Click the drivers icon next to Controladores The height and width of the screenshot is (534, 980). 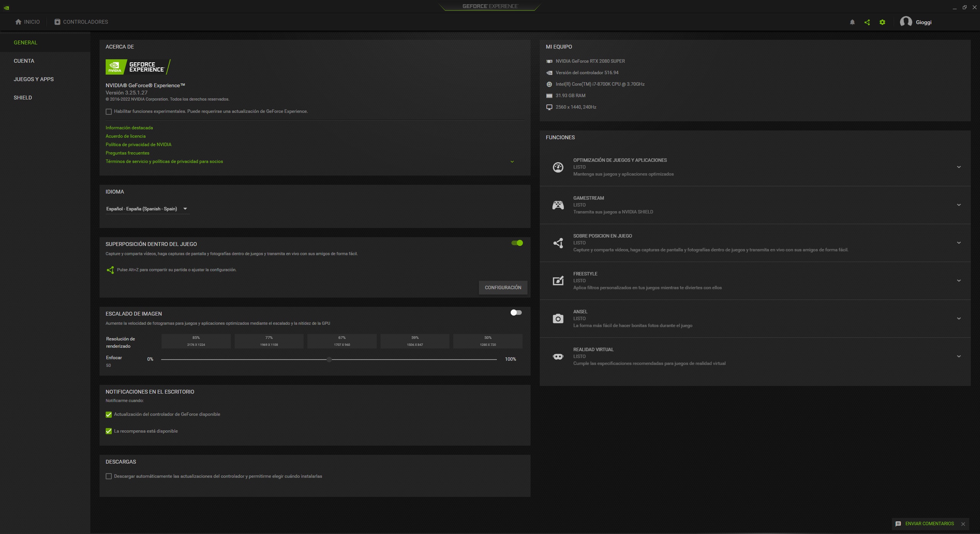click(57, 22)
